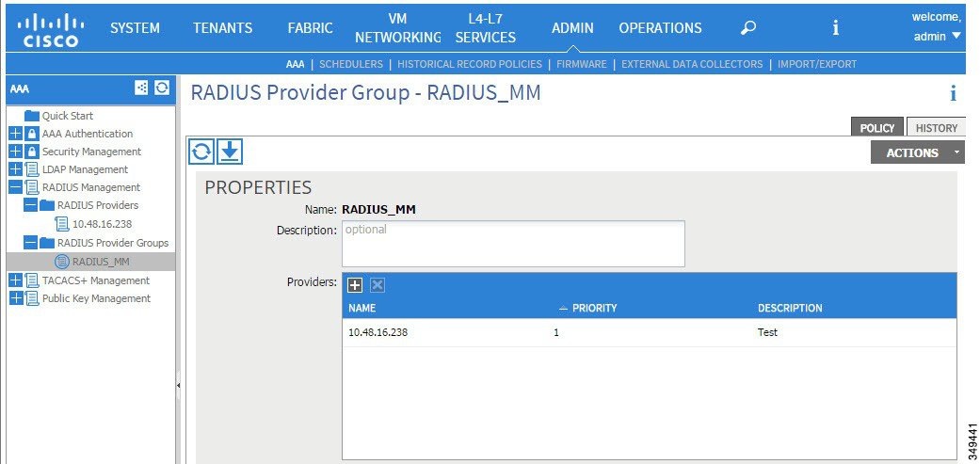This screenshot has width=980, height=464.
Task: Select the 10.48.16.238 name cell in table
Action: point(378,332)
